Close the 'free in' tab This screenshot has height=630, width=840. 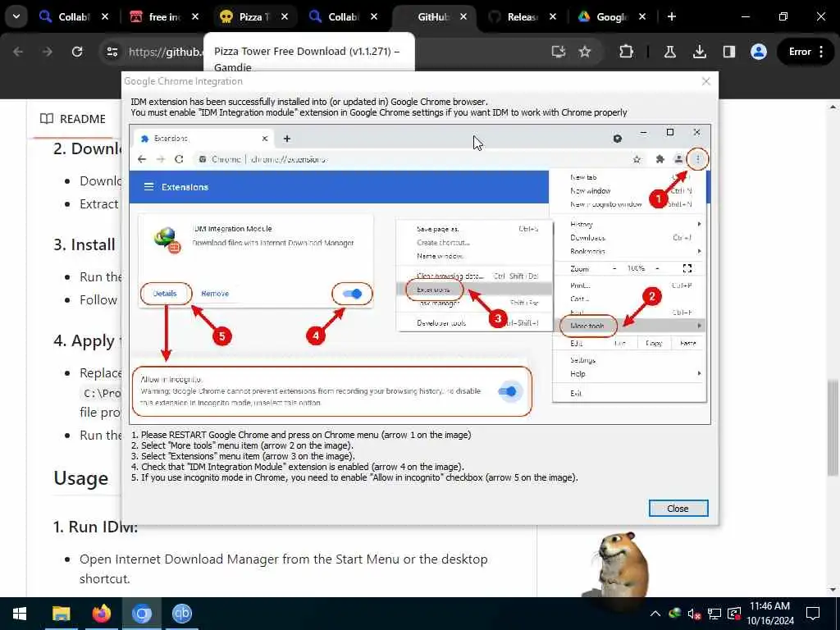click(x=195, y=17)
